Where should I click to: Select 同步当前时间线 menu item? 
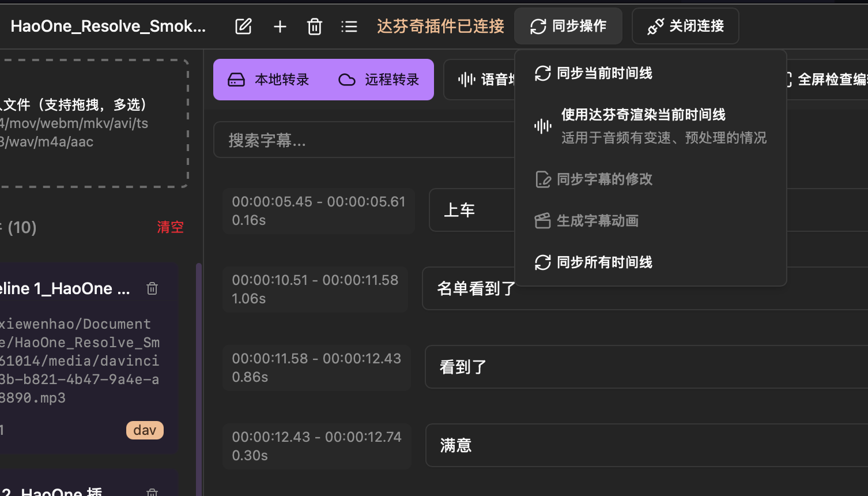point(651,73)
